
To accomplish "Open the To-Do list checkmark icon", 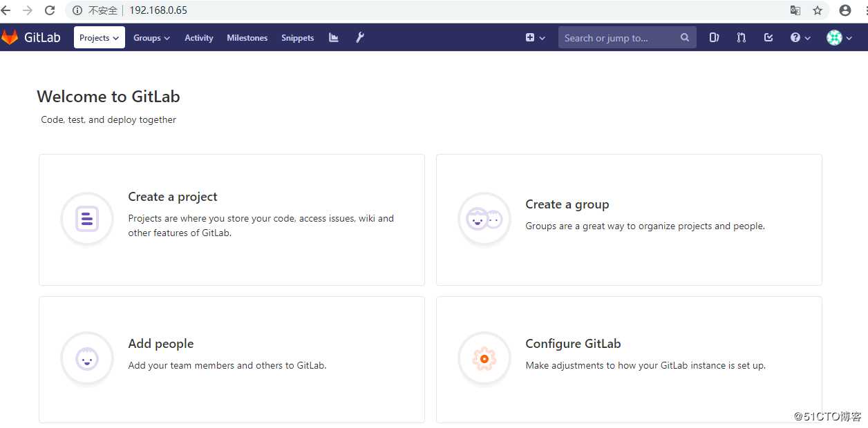I will (x=768, y=37).
